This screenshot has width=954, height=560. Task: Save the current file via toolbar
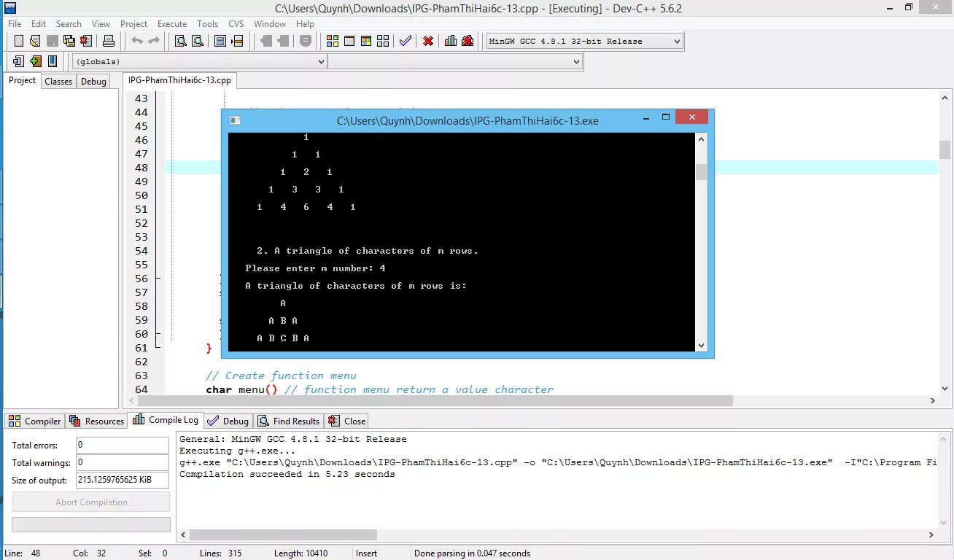pos(52,41)
